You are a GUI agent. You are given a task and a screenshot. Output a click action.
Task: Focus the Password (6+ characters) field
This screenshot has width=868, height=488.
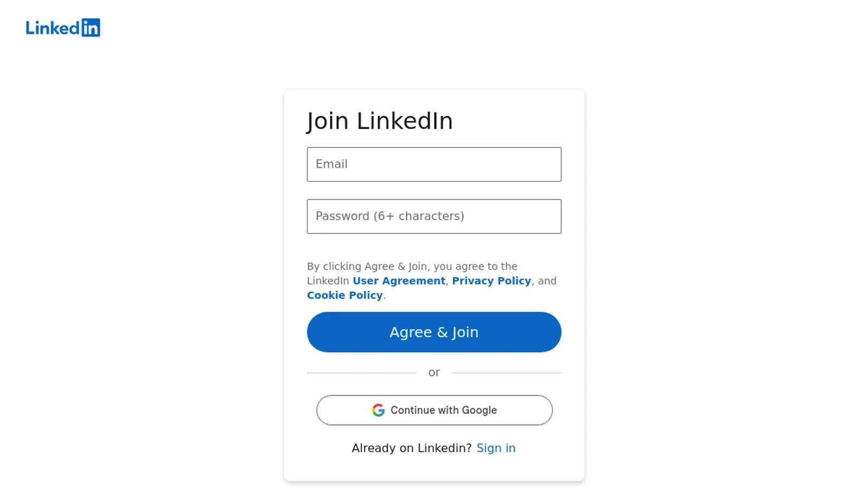(x=434, y=216)
